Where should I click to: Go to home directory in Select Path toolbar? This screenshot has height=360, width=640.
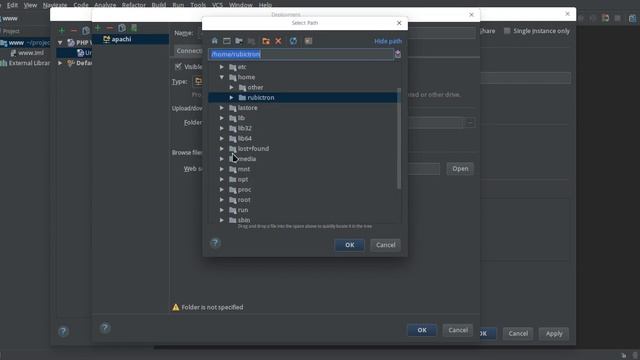[x=215, y=41]
